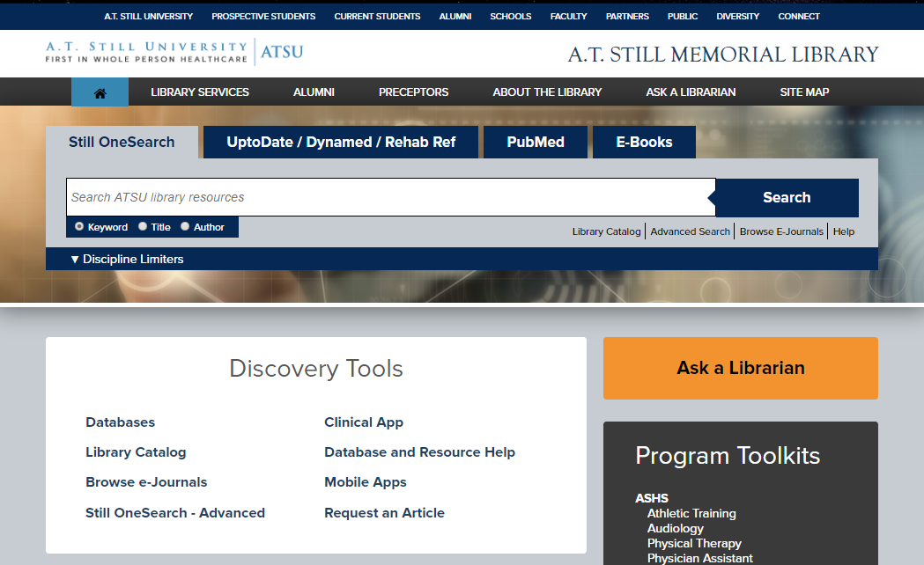Open the Alumni item in library navigation
The height and width of the screenshot is (565, 924).
[x=314, y=92]
